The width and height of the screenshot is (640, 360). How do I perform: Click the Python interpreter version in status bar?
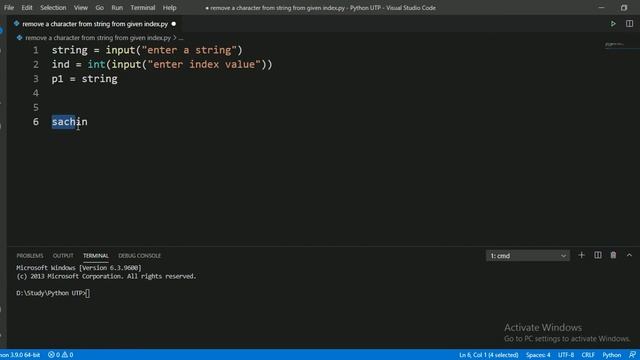(20, 355)
